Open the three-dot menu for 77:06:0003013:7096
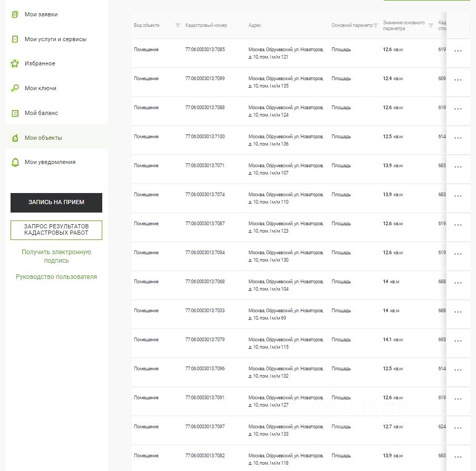 (x=458, y=370)
